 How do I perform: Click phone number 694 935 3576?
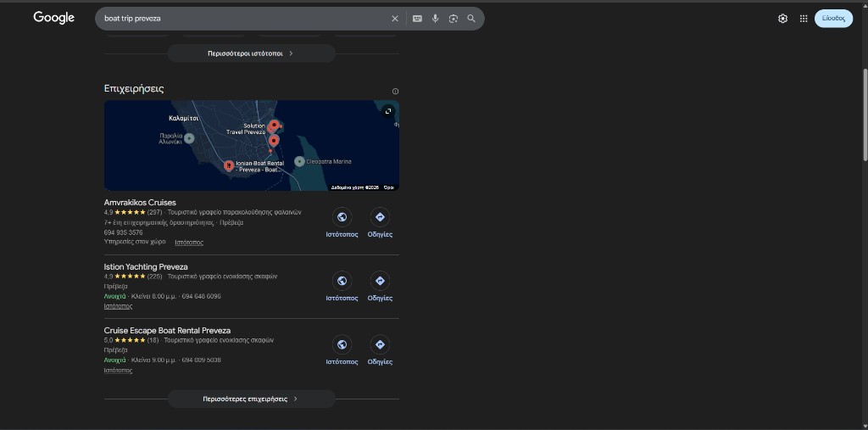[x=124, y=232]
